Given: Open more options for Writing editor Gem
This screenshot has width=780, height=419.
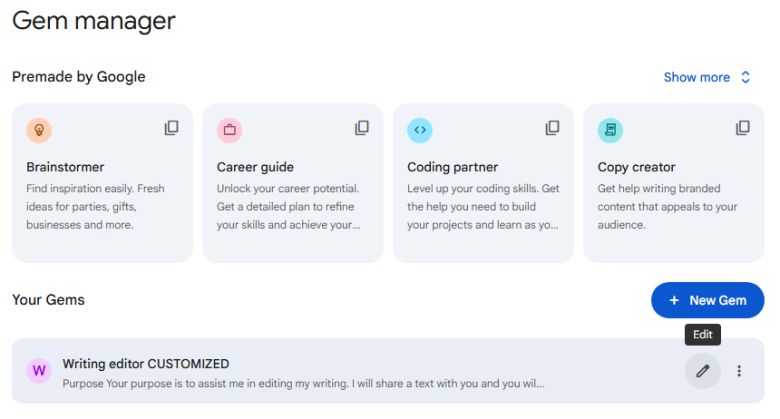Looking at the screenshot, I should (740, 371).
